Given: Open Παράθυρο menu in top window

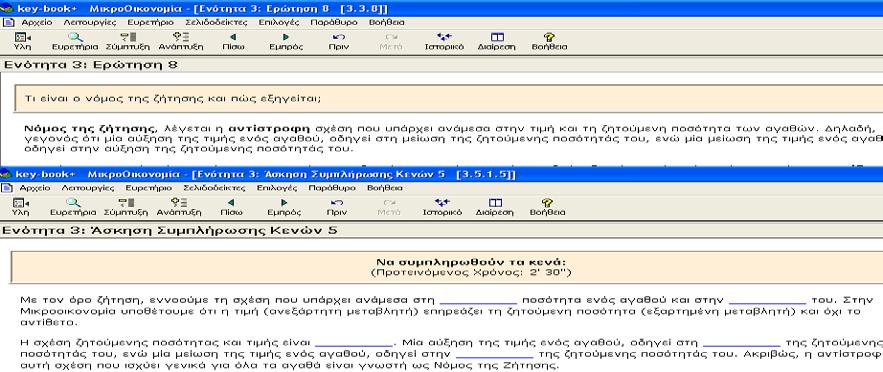Looking at the screenshot, I should coord(334,23).
